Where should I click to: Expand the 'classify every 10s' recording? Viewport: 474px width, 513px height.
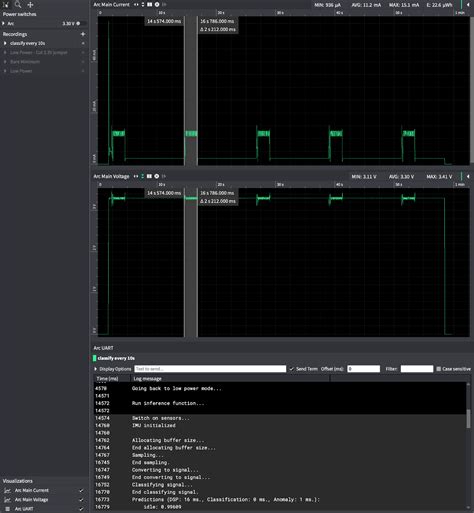click(5, 43)
